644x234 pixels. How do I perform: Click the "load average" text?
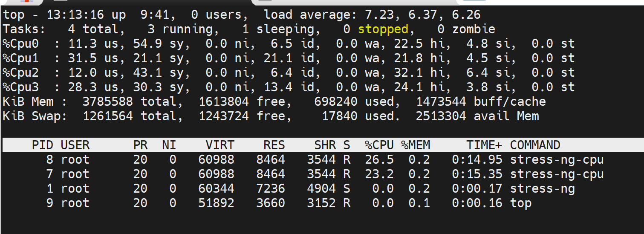pos(310,15)
